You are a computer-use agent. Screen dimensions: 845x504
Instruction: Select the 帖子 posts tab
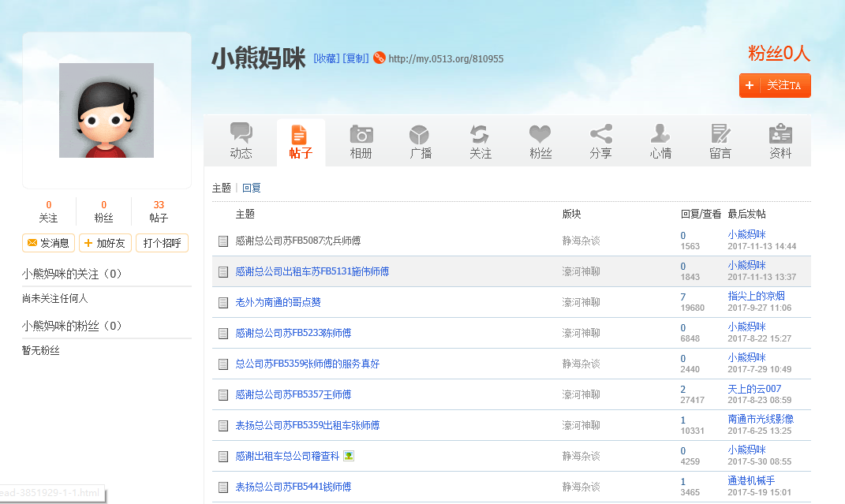(301, 142)
